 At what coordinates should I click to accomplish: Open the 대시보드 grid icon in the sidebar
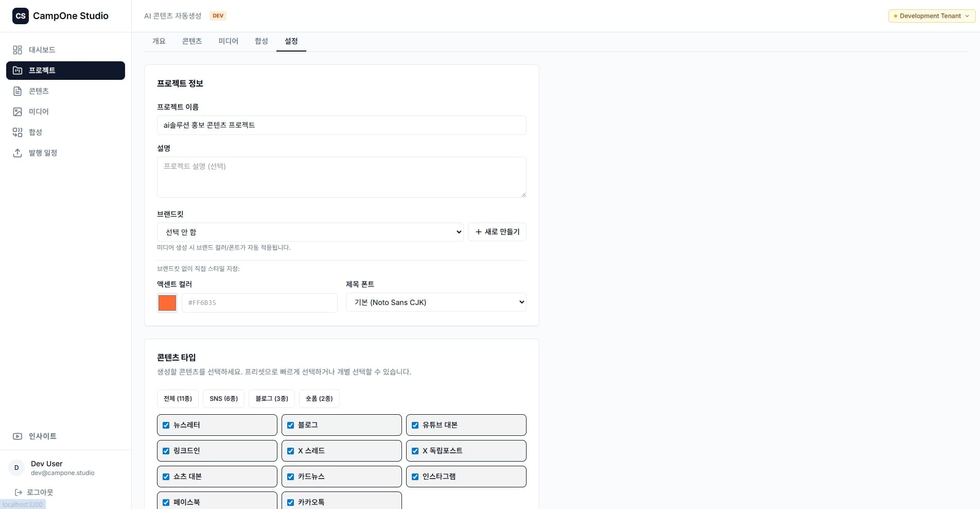click(x=17, y=50)
